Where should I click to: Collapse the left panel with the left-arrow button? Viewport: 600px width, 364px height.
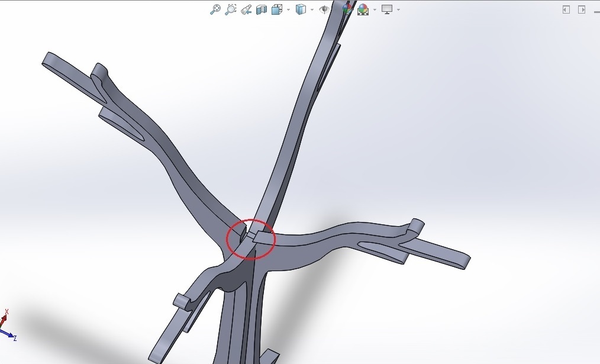point(566,9)
